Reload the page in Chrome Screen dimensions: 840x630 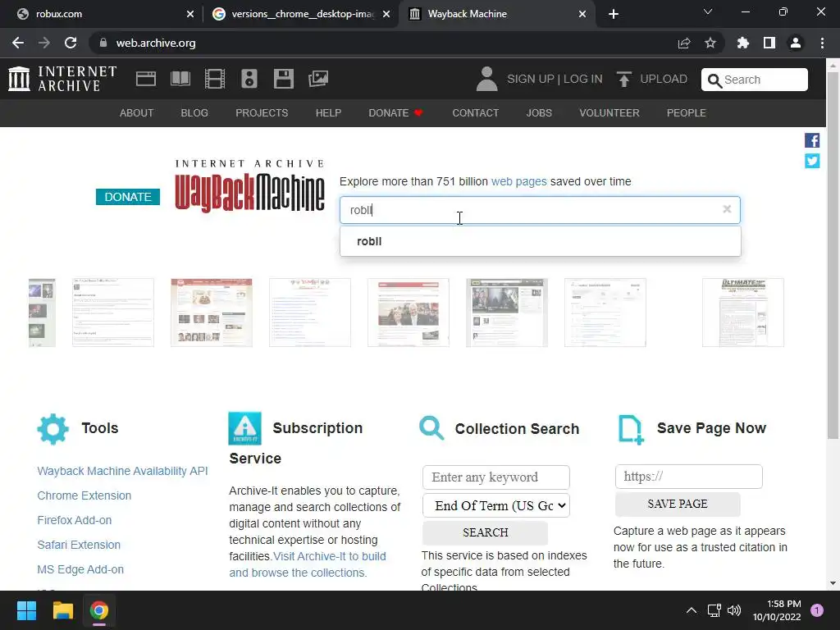coord(71,43)
